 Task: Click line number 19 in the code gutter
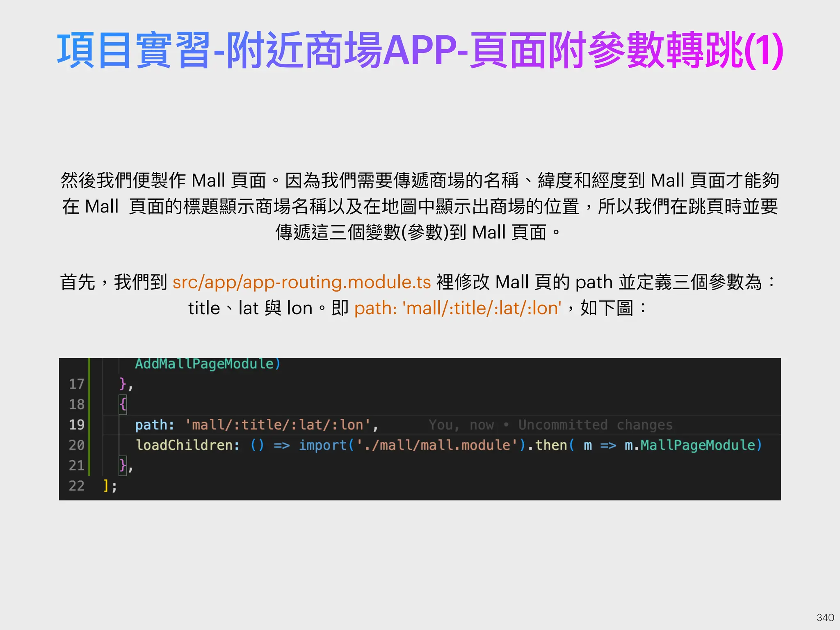pos(76,425)
